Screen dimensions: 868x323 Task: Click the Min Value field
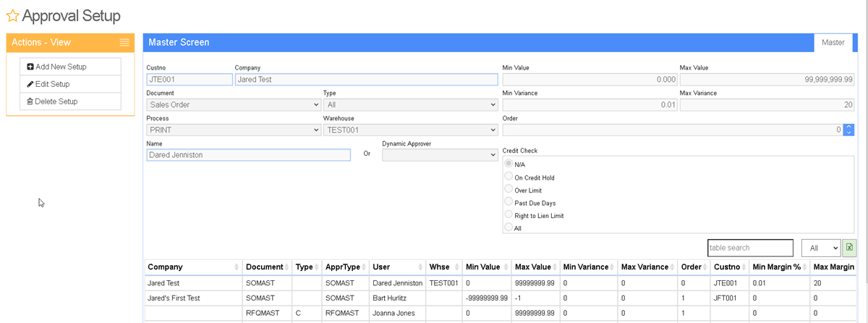[590, 80]
